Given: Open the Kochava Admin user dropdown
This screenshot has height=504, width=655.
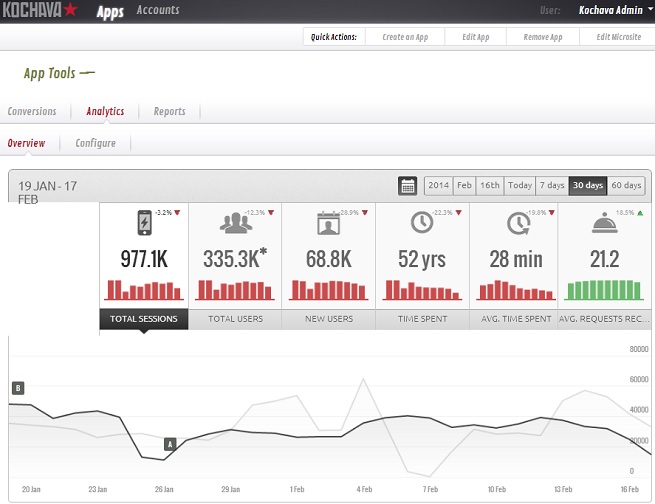Looking at the screenshot, I should point(614,10).
